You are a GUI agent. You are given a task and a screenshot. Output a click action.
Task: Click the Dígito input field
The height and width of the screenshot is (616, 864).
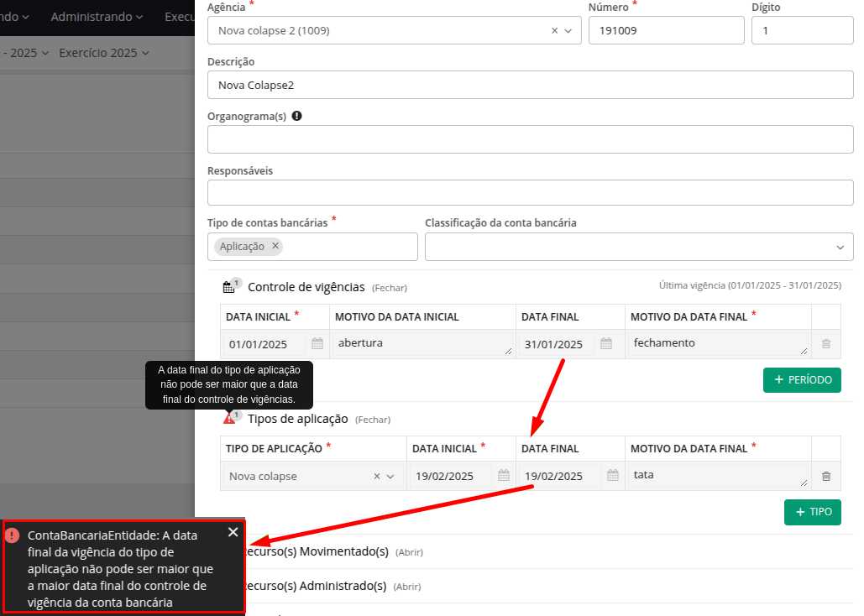[x=803, y=30]
